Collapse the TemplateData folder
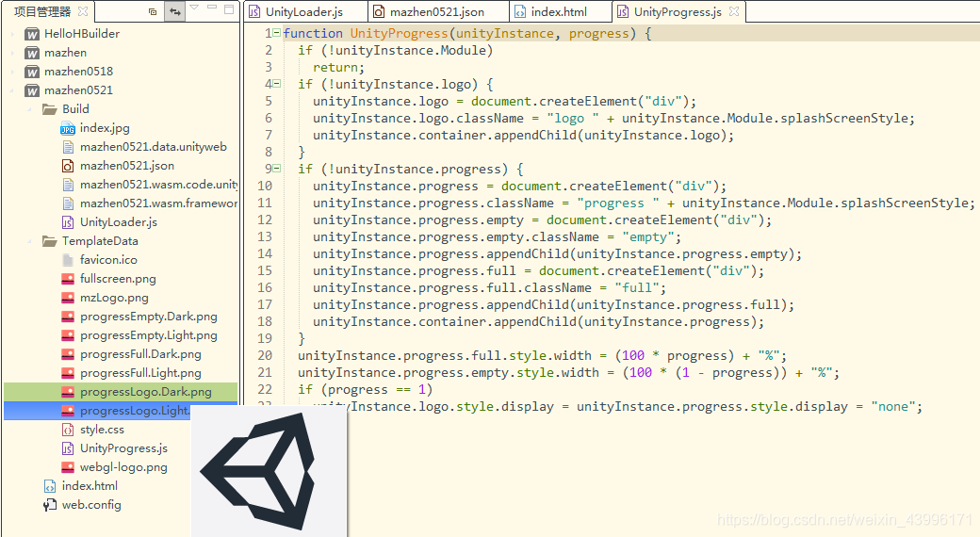The height and width of the screenshot is (537, 980). pyautogui.click(x=30, y=240)
